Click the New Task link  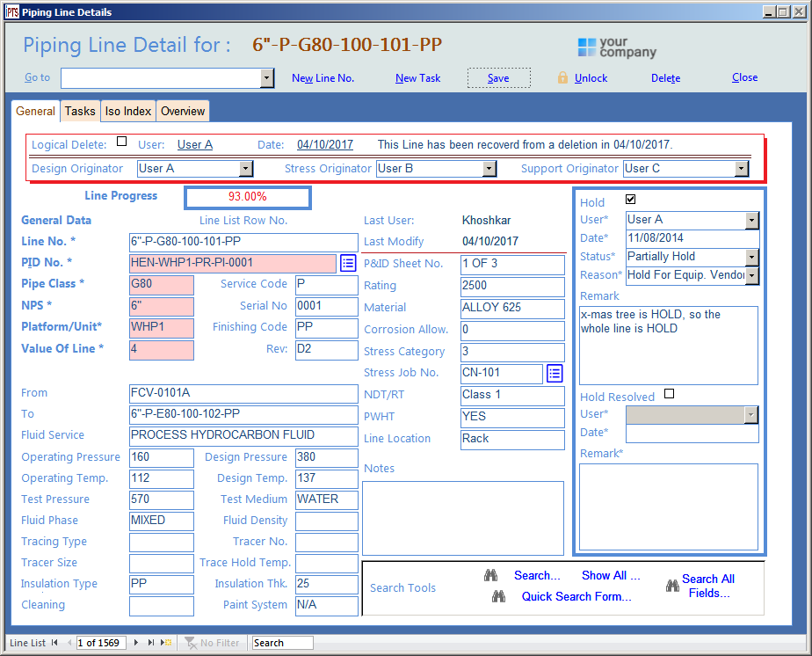point(418,78)
